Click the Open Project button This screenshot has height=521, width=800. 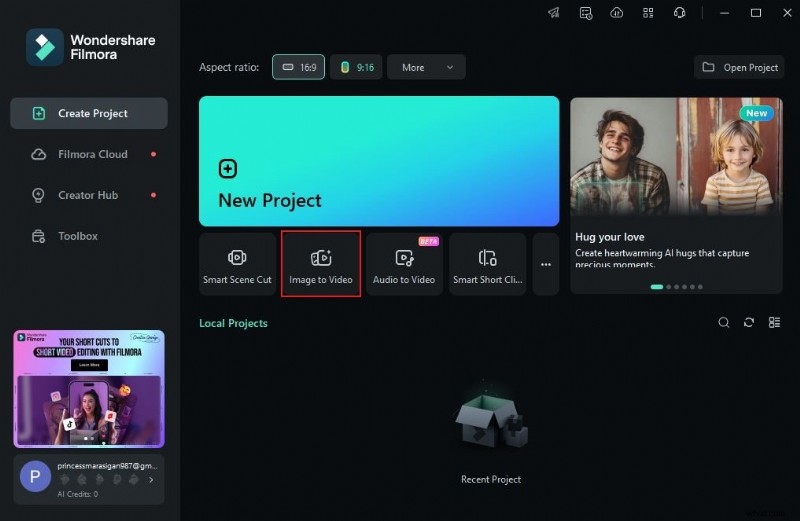pos(740,67)
